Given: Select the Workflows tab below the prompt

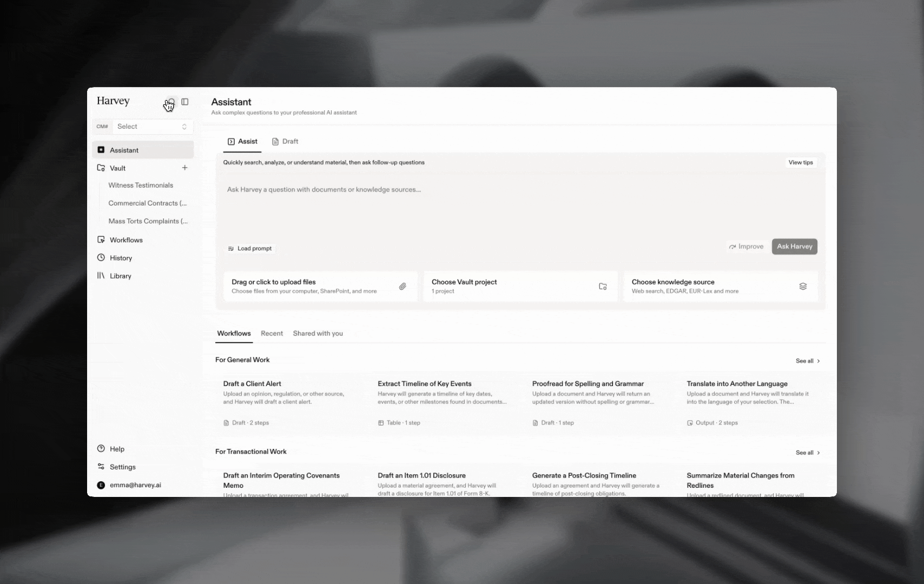Looking at the screenshot, I should point(234,334).
